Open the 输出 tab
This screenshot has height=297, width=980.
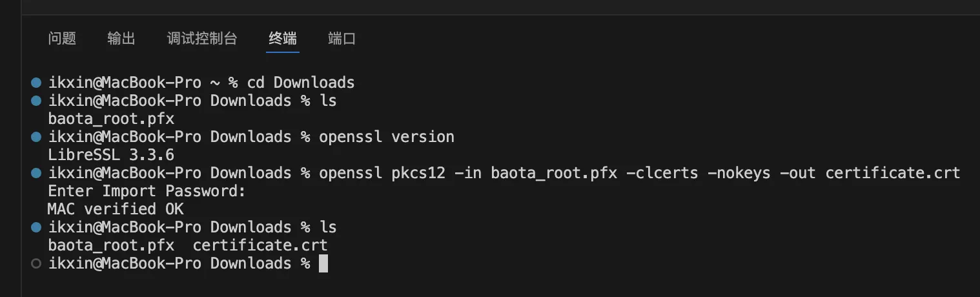coord(121,39)
